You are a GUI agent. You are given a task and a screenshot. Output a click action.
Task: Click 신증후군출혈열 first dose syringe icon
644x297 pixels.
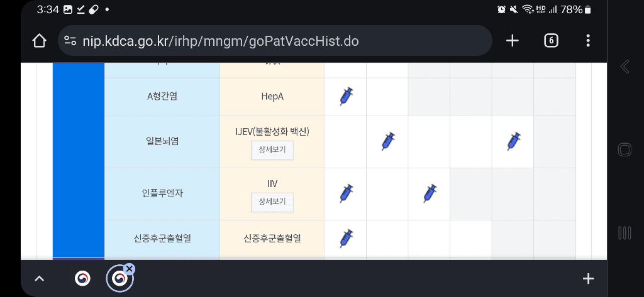coord(346,239)
